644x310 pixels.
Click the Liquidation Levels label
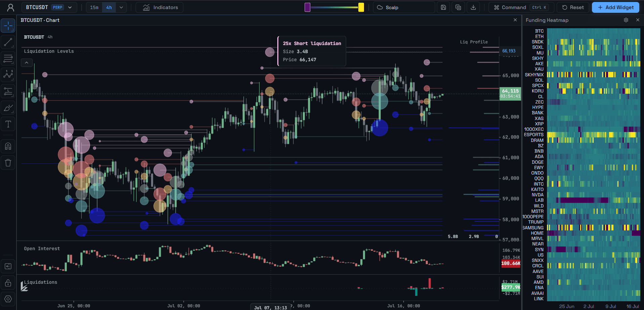pyautogui.click(x=49, y=51)
